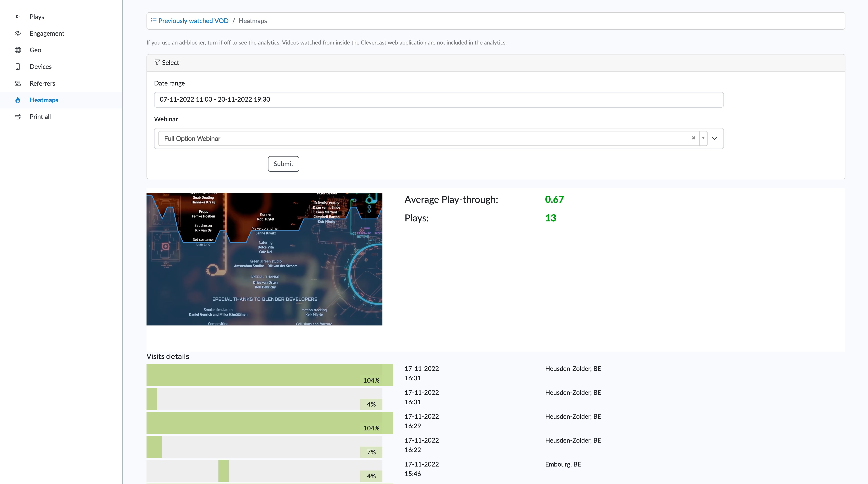
Task: Click the Heusden-Zolder, BE text at 16:22
Action: pos(573,440)
